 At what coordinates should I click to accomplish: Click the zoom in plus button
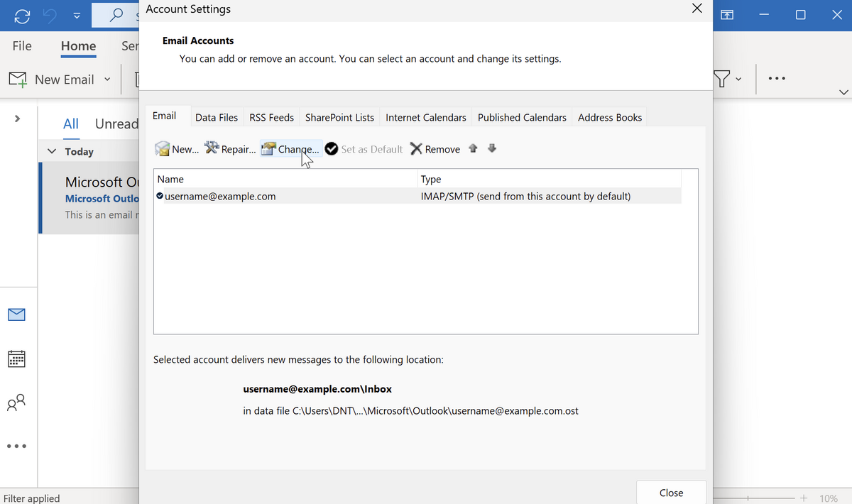(804, 498)
